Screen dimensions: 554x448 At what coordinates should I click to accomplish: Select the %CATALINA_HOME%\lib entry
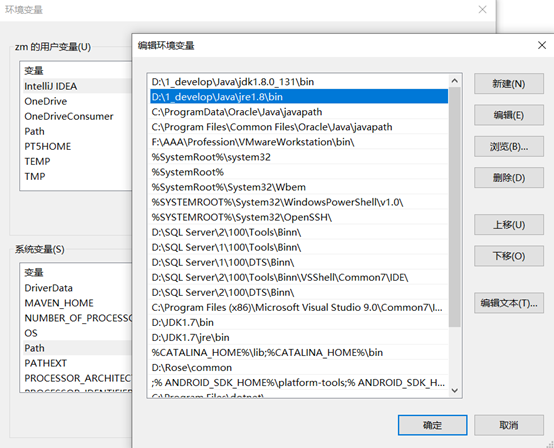(x=299, y=353)
